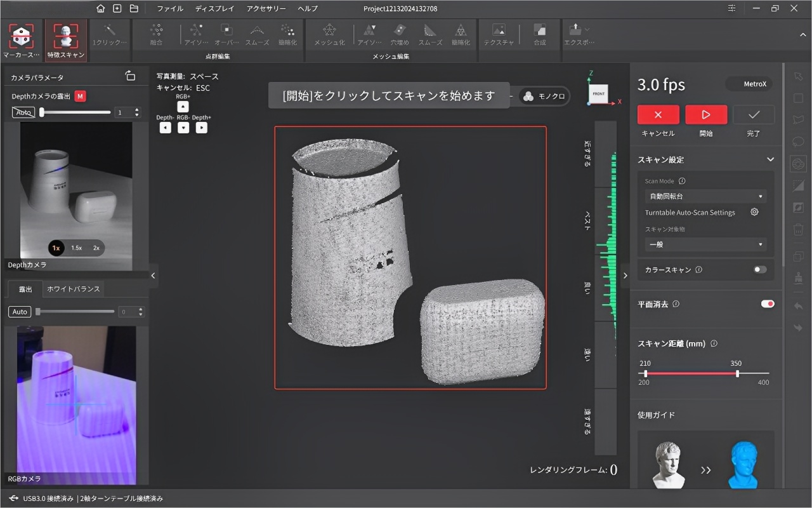Image resolution: width=812 pixels, height=508 pixels.
Task: Toggle the Color Scan switch
Action: [759, 269]
